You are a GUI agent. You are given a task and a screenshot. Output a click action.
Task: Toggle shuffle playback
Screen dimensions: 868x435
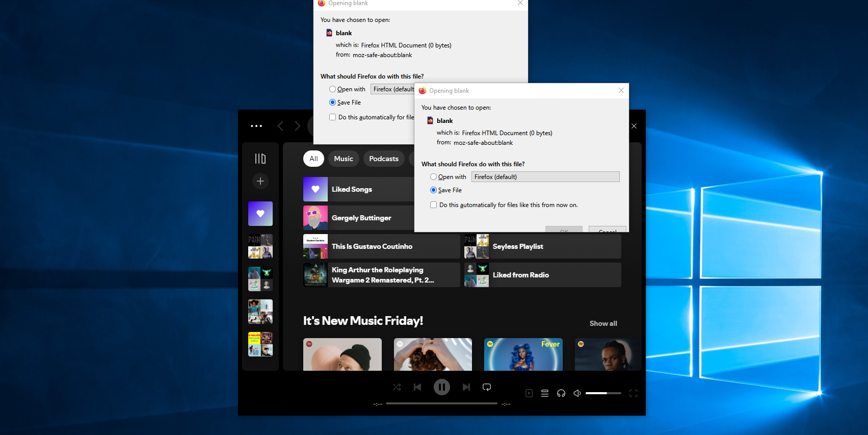tap(397, 387)
